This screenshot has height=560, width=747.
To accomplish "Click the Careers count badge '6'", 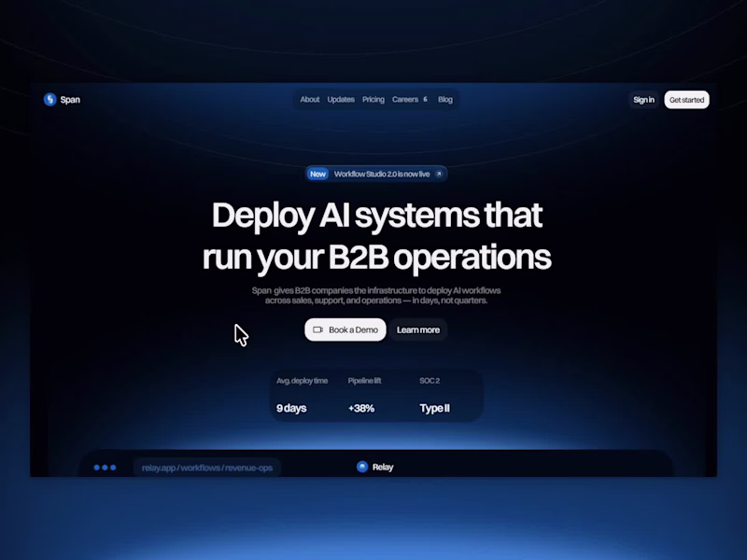I will pos(425,100).
